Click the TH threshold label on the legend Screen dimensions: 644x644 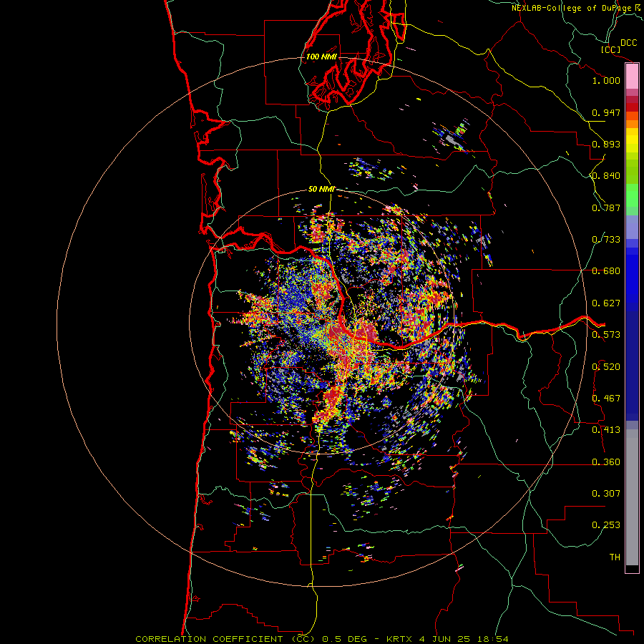tap(615, 557)
